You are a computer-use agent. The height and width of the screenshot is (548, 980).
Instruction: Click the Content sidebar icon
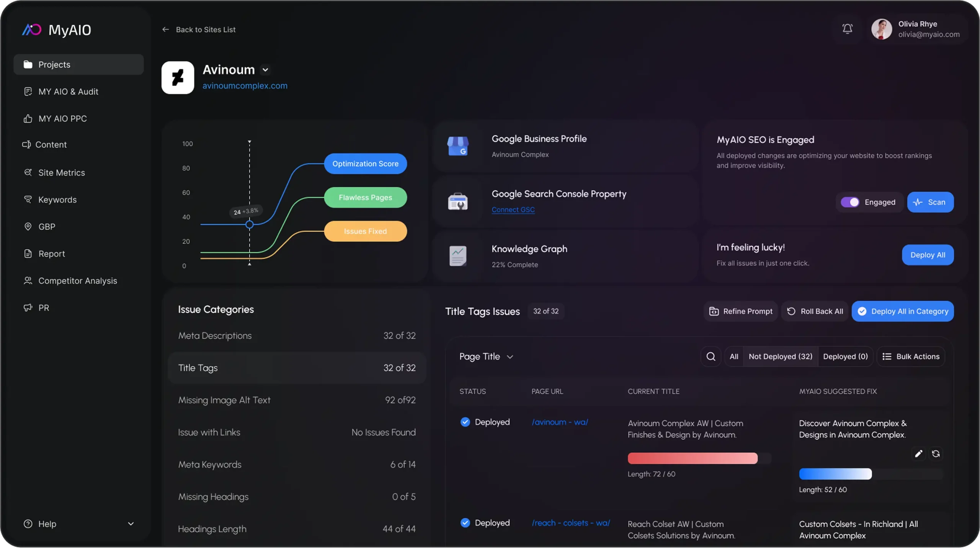click(x=26, y=144)
